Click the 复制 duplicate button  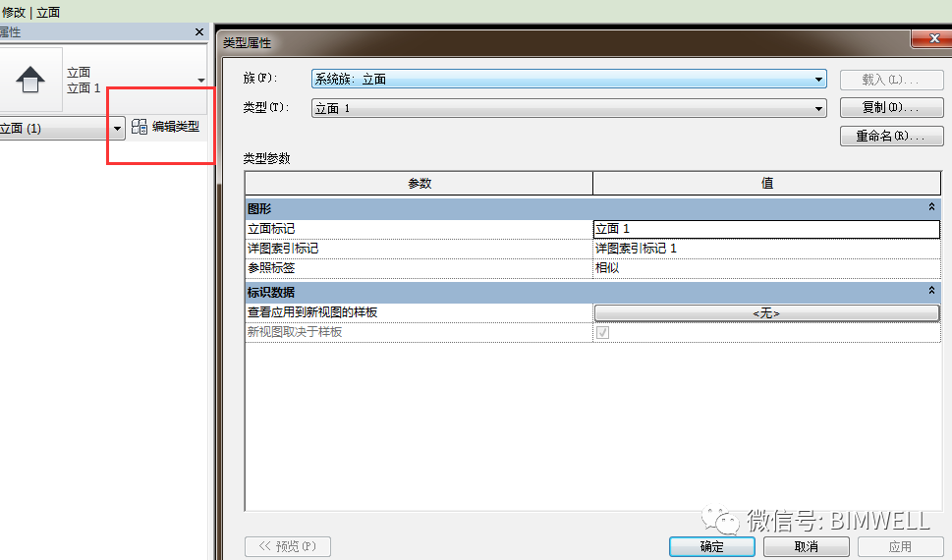click(x=891, y=108)
